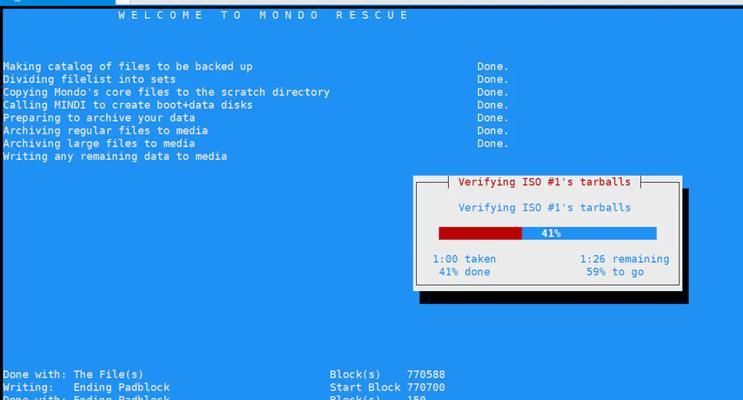The image size is (743, 400).
Task: Click 'Archiving regular files to media' line
Action: [105, 130]
